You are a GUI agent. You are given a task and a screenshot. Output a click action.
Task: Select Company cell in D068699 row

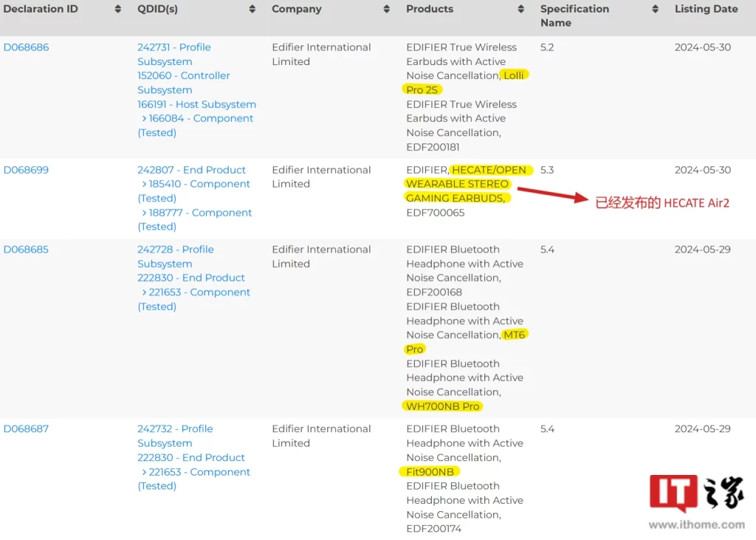click(x=321, y=177)
